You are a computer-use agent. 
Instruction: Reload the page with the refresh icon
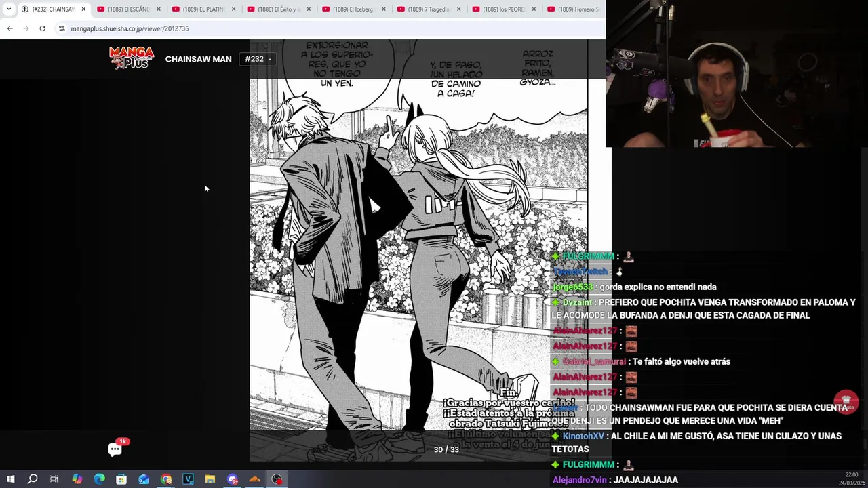[42, 28]
